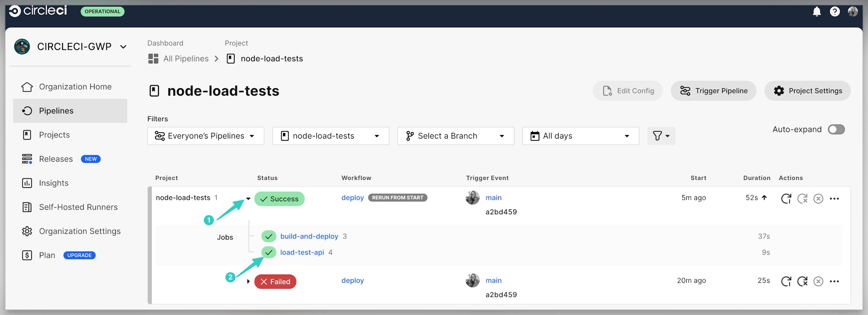Click the notifications bell icon
This screenshot has height=315, width=868.
point(816,12)
